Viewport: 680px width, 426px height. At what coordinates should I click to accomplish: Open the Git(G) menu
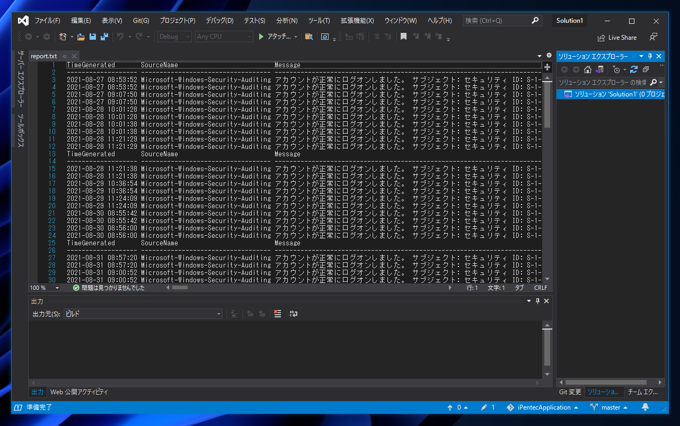click(141, 20)
